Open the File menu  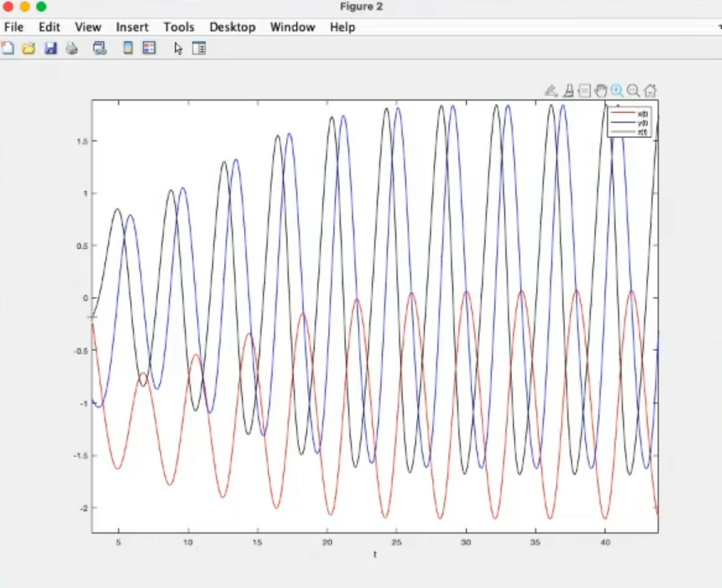(14, 27)
